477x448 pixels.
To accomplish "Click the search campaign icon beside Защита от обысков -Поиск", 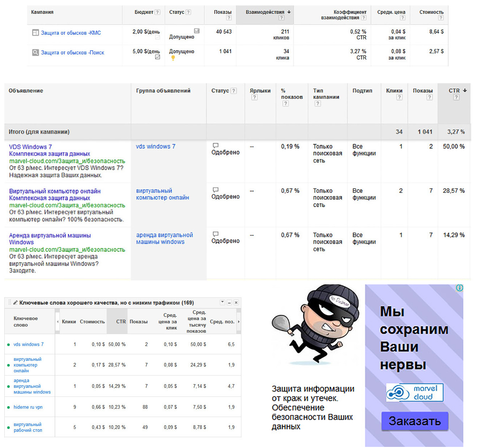I will (35, 53).
